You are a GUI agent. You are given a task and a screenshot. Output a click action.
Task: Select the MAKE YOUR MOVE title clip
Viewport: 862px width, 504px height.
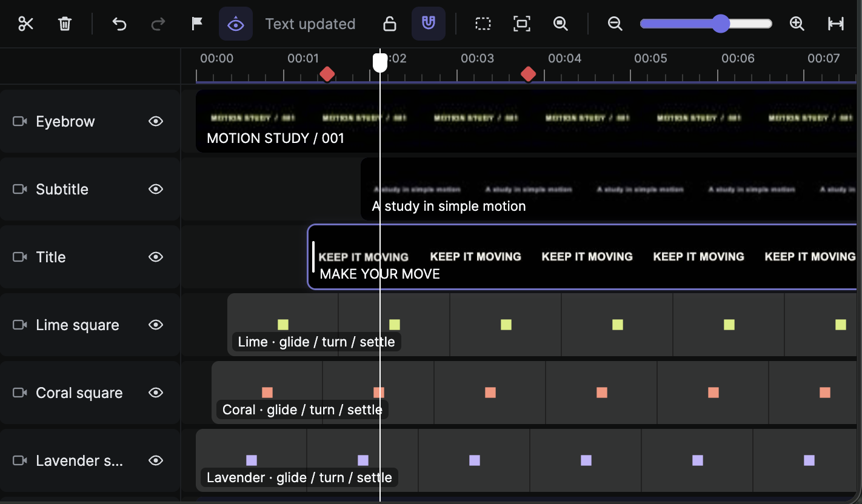tap(582, 257)
